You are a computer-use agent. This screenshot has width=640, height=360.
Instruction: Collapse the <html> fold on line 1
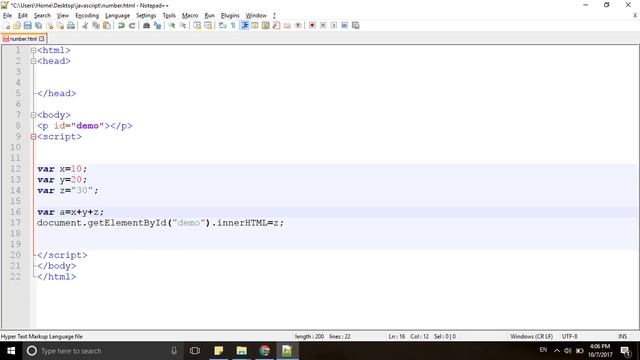coord(33,50)
